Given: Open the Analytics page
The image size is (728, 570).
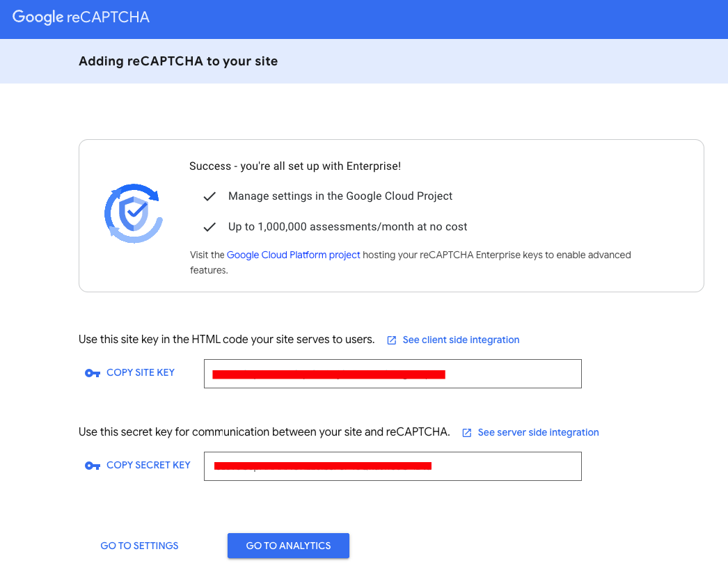Looking at the screenshot, I should click(x=288, y=546).
